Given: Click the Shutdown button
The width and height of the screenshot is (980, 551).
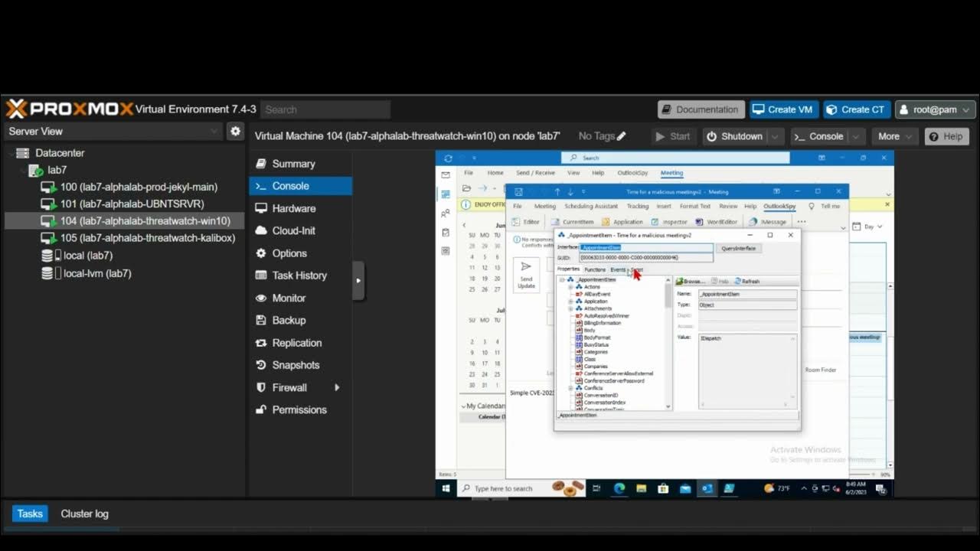Looking at the screenshot, I should (735, 136).
